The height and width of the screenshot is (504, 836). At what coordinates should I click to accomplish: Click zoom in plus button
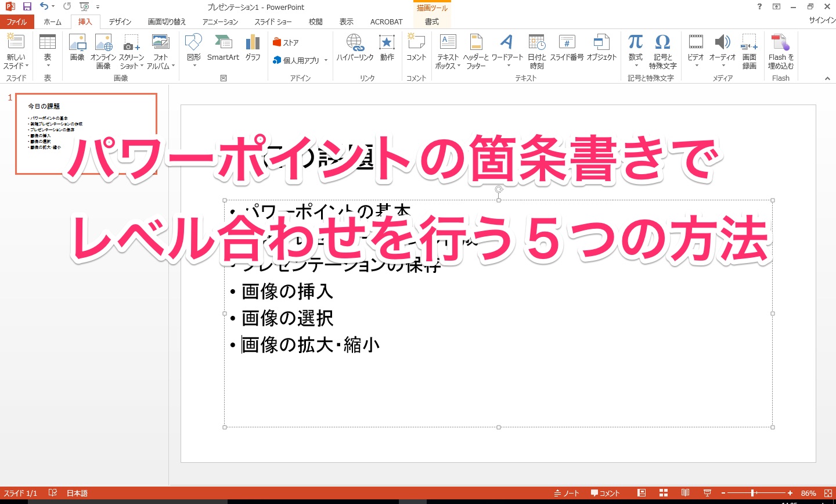click(x=790, y=493)
